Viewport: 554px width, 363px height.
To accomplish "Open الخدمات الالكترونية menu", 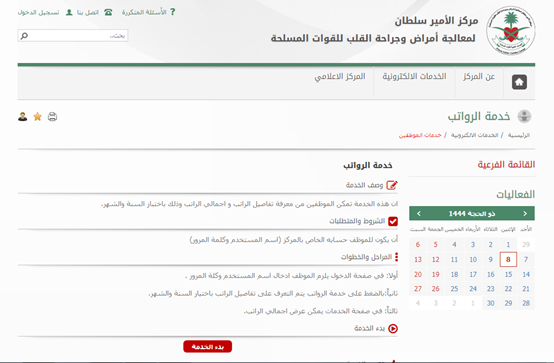I will pos(414,76).
